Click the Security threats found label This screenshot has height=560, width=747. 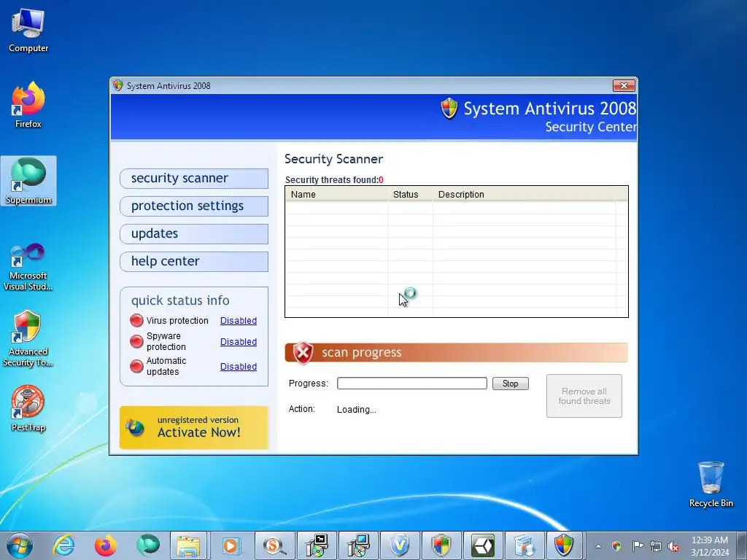(x=334, y=180)
